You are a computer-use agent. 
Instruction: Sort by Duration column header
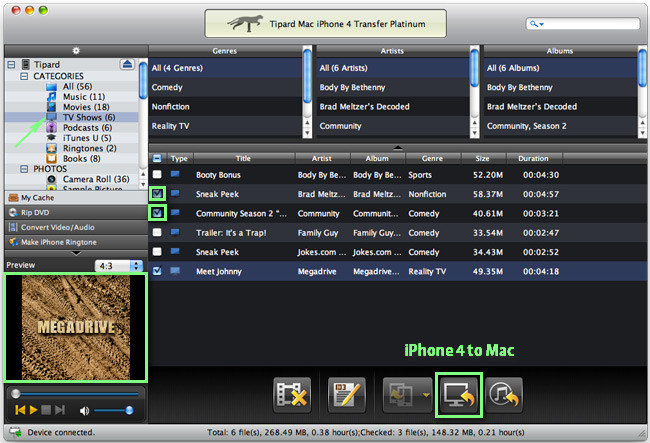pyautogui.click(x=534, y=158)
